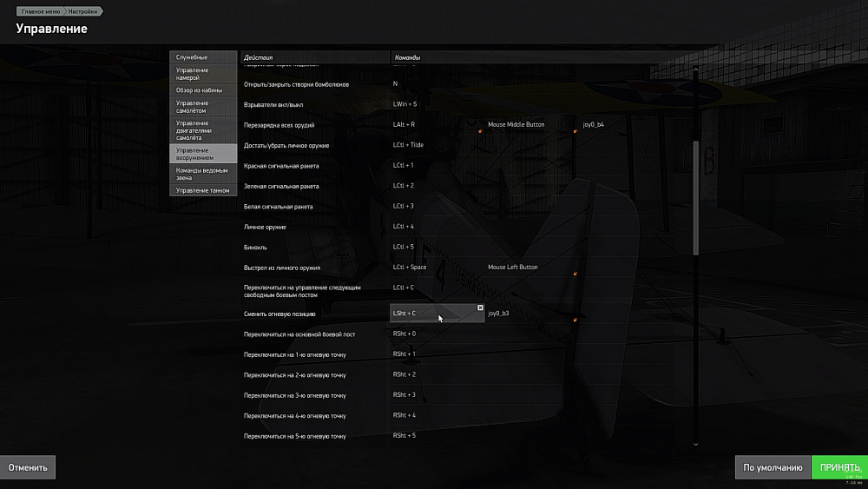Open the Обзор из кабины category
The width and height of the screenshot is (868, 489).
click(x=203, y=90)
